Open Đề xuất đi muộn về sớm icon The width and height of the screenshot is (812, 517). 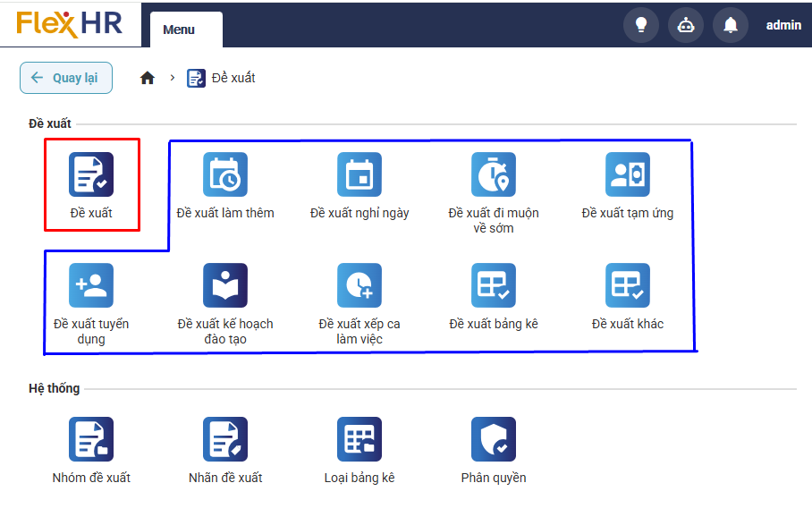coord(494,174)
